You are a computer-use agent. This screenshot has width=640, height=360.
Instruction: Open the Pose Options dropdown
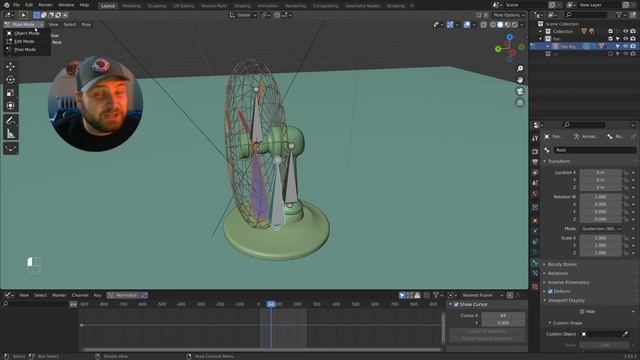coord(508,15)
